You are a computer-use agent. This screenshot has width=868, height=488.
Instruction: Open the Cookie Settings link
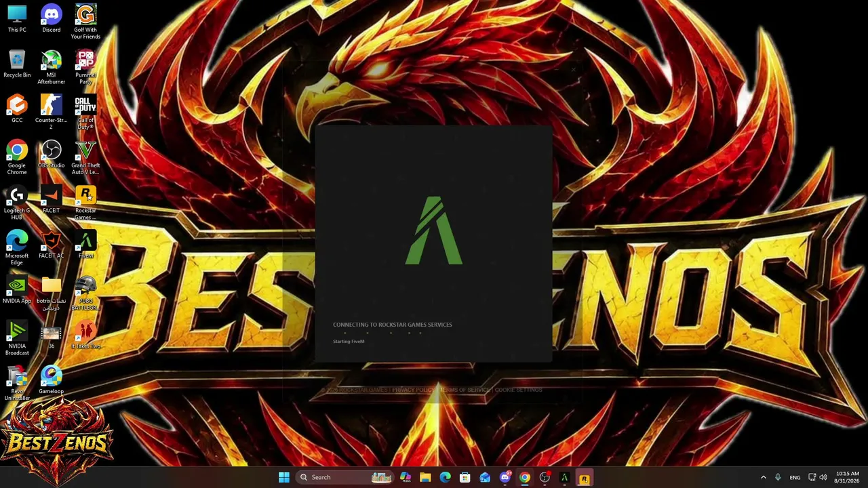point(518,390)
